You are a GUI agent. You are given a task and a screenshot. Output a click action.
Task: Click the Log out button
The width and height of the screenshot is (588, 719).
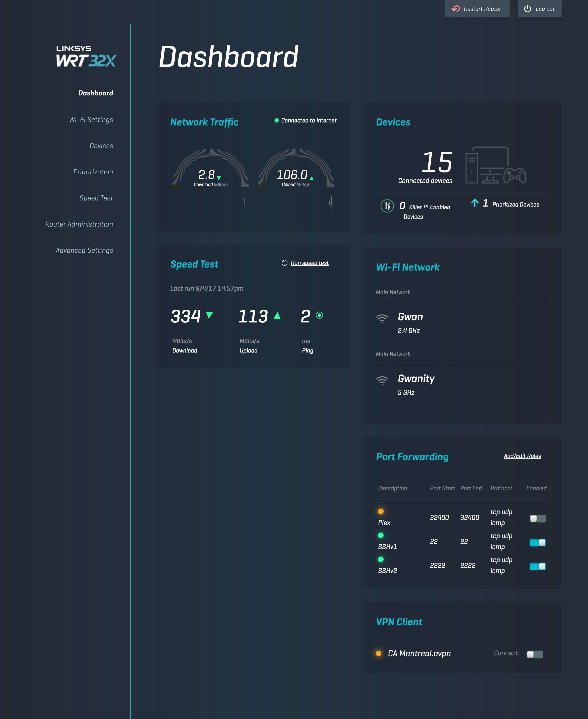tap(540, 9)
